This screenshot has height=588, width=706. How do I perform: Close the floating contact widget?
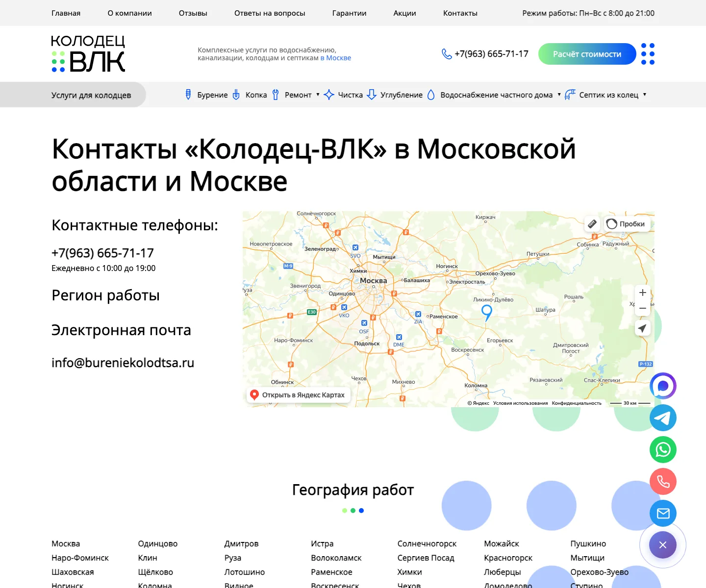pos(663,545)
